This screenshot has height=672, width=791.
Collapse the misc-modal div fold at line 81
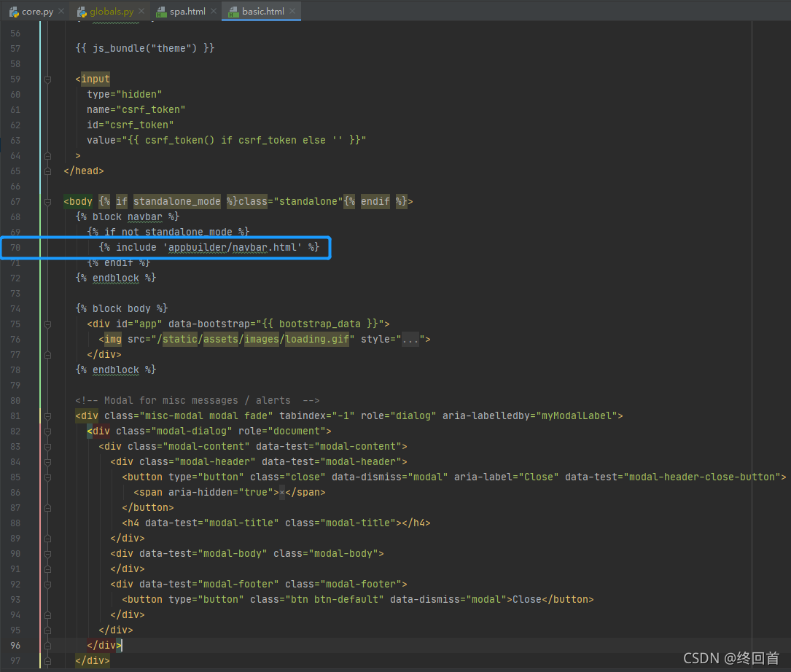click(x=47, y=416)
